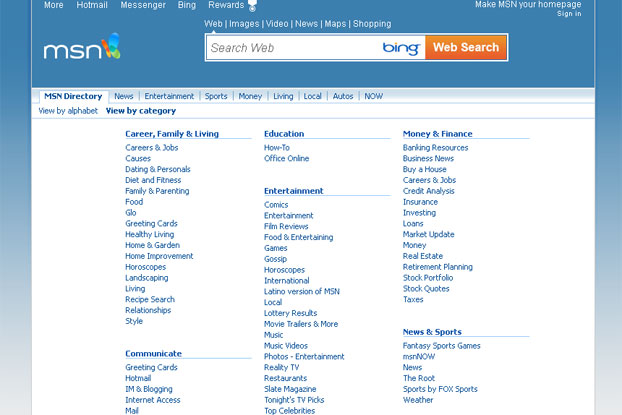Select the Images search scope
The height and width of the screenshot is (415, 622).
click(244, 24)
